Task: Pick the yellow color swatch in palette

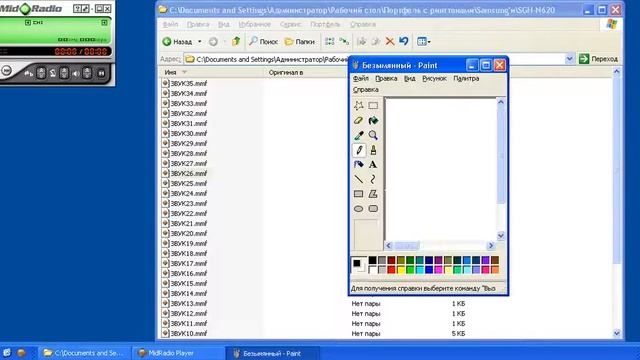Action: [401, 269]
